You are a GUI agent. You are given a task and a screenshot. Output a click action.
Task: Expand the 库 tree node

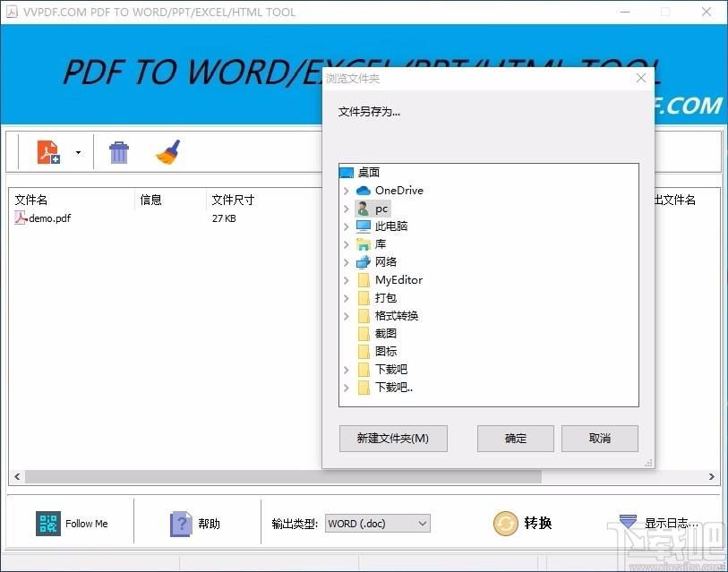tap(346, 244)
